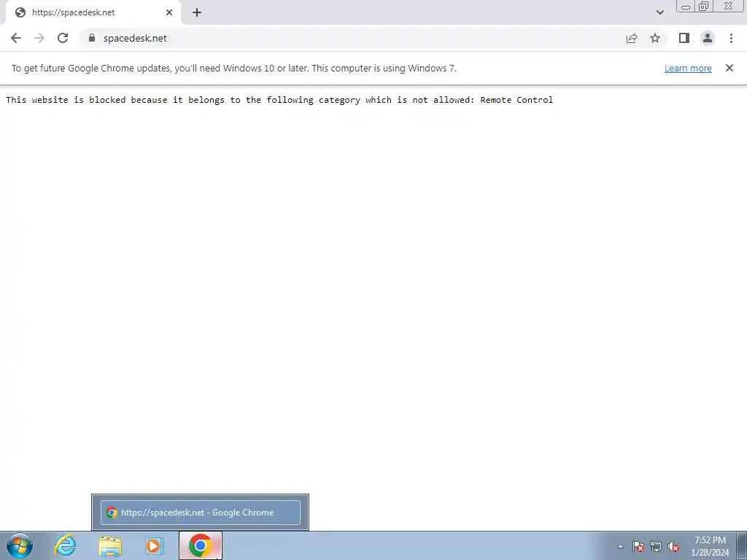Open Action Center flag icon
Image resolution: width=747 pixels, height=560 pixels.
tap(638, 546)
